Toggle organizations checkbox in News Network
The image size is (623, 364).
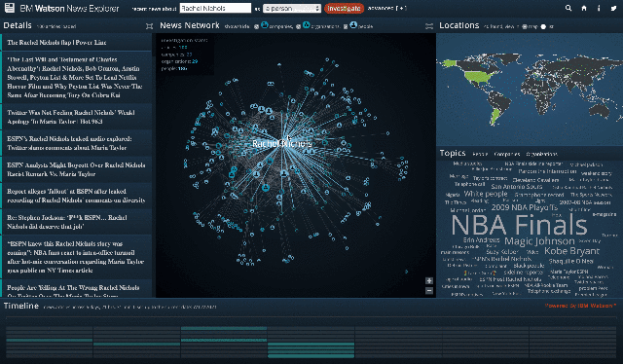(298, 26)
